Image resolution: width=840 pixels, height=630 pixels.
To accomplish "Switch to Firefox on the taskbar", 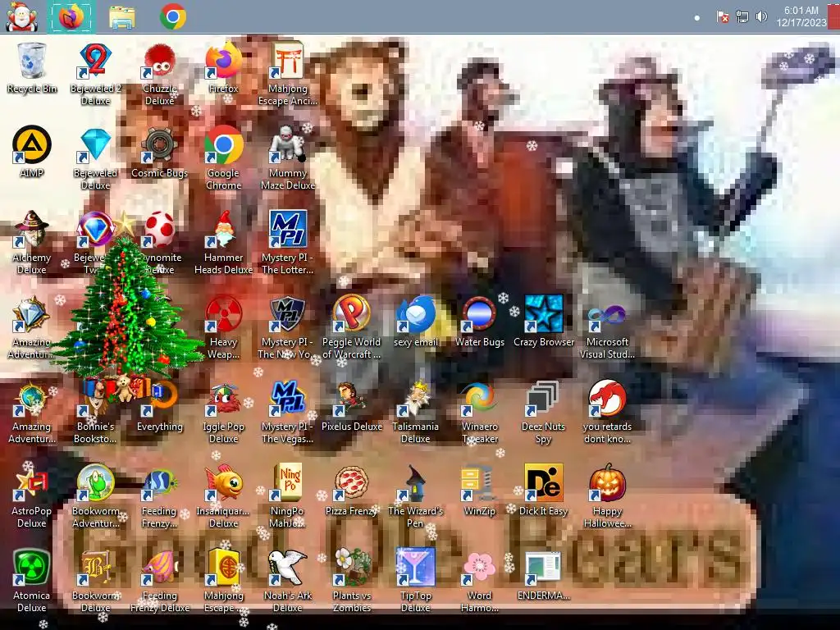I will pos(71,16).
